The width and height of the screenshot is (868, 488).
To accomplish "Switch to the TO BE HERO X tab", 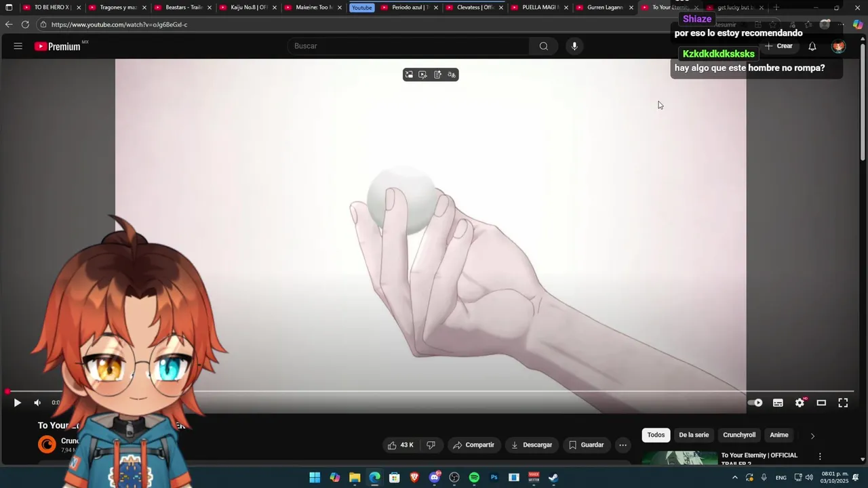I will coord(52,7).
